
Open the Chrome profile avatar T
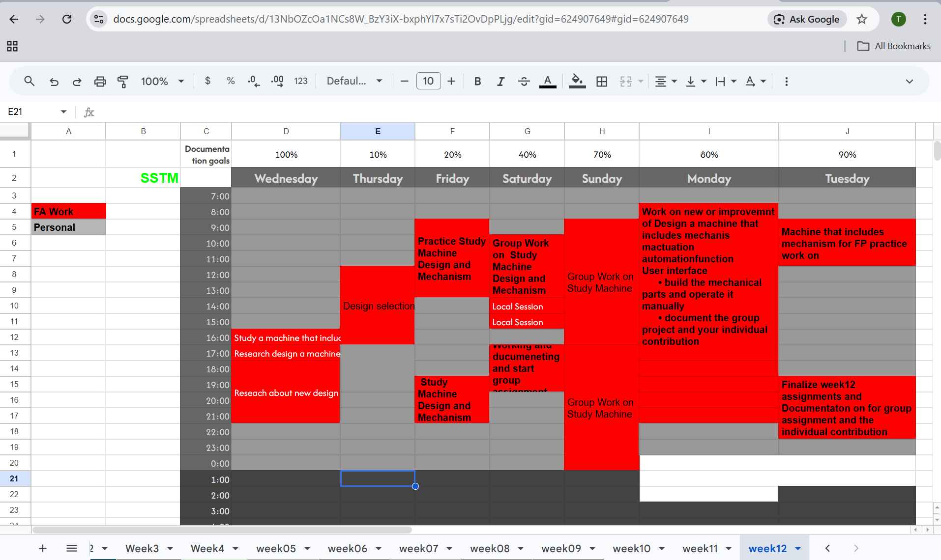click(x=898, y=19)
